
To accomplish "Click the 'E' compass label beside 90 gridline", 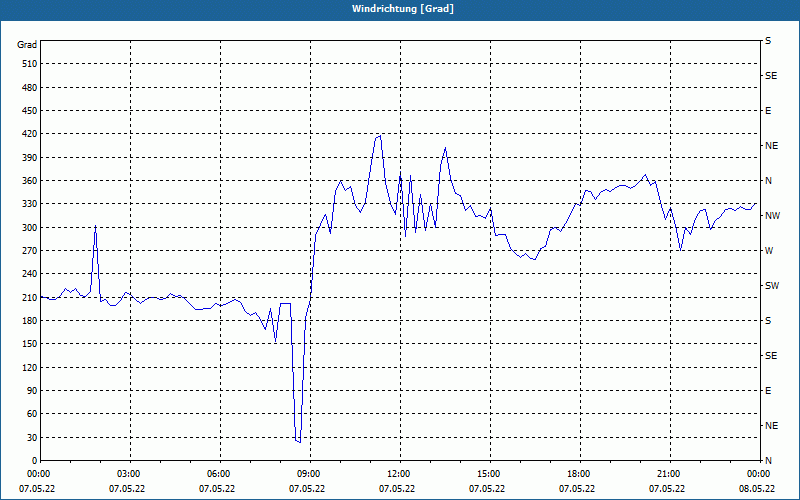I will click(x=768, y=391).
